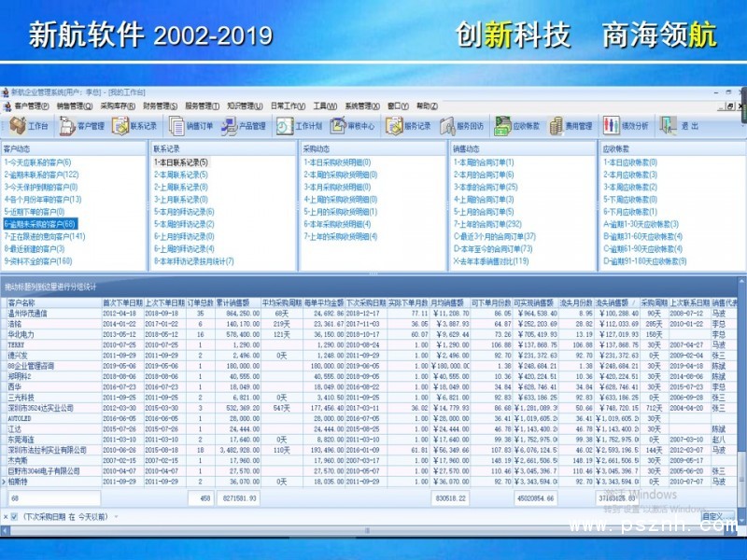This screenshot has height=560, width=747.
Task: Select 2-逾期未联系的客户(122) in 客户动态
Action: tap(42, 175)
